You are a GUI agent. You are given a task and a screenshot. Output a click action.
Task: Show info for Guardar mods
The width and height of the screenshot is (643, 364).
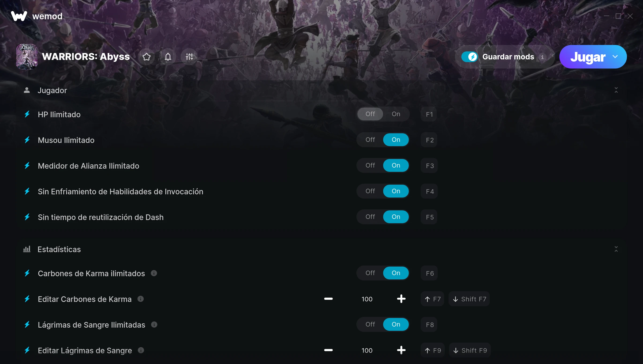[x=542, y=57]
